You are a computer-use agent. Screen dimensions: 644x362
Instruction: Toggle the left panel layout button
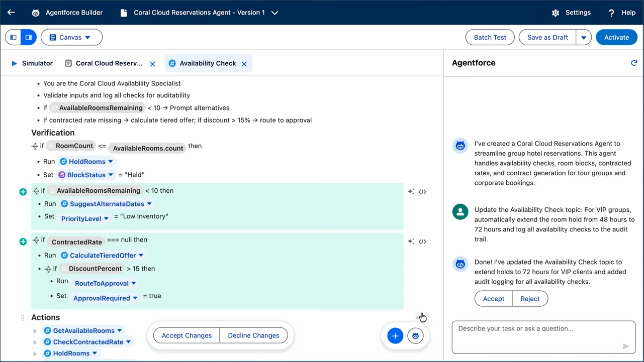[14, 37]
